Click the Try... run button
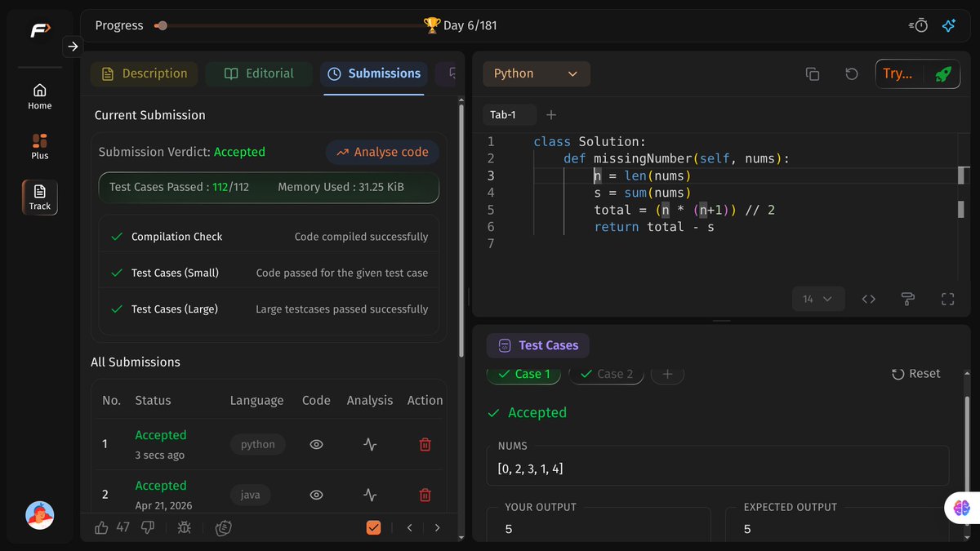Image resolution: width=980 pixels, height=551 pixels. (898, 73)
